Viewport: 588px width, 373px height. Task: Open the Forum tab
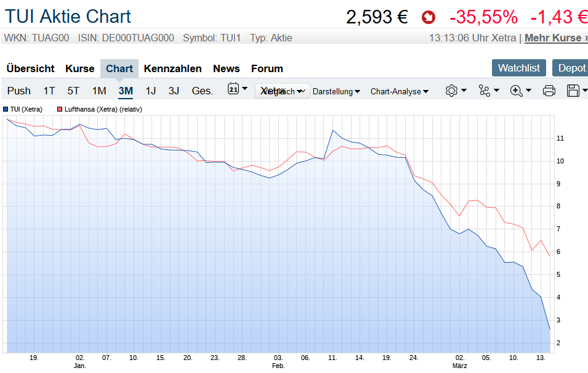pyautogui.click(x=267, y=68)
